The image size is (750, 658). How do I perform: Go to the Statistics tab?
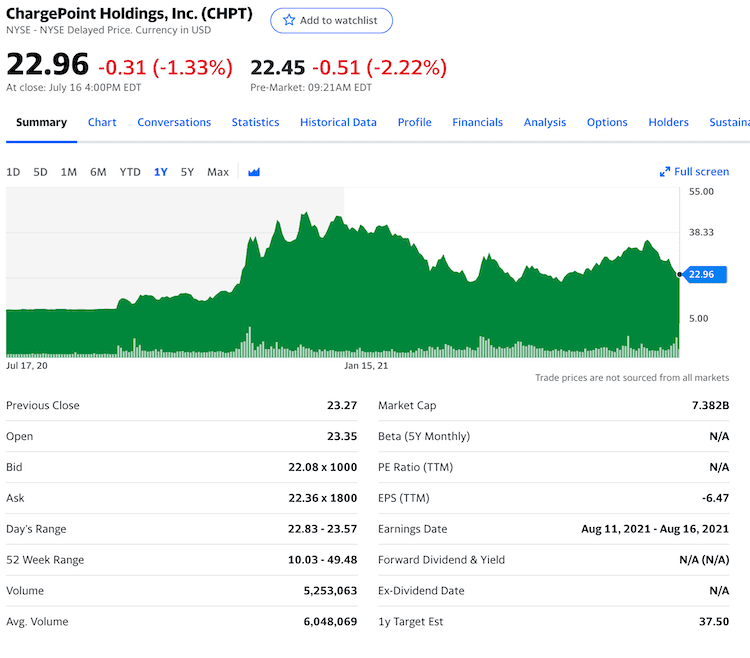click(255, 122)
